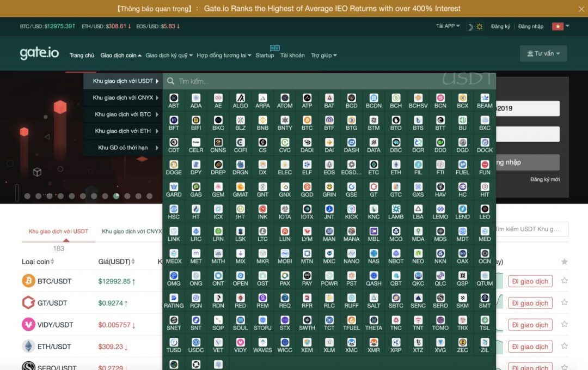Sort by Giá(USDT) column
This screenshot has width=588, height=370.
(x=117, y=262)
